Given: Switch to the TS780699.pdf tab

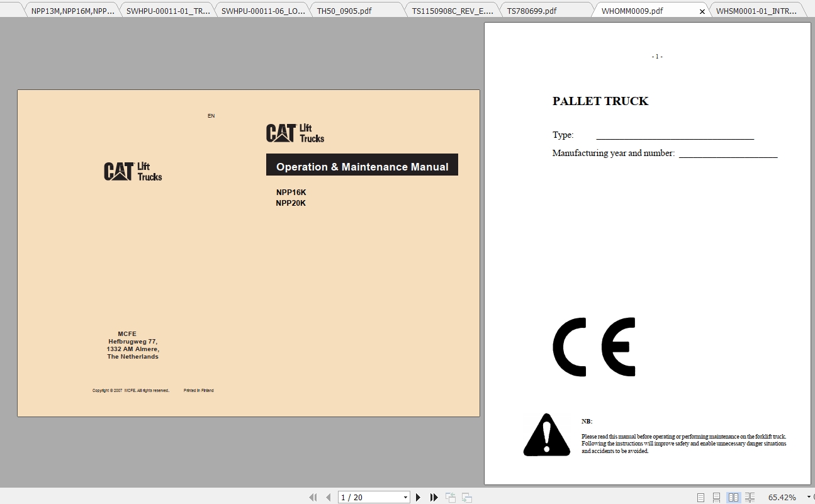Looking at the screenshot, I should [548, 11].
